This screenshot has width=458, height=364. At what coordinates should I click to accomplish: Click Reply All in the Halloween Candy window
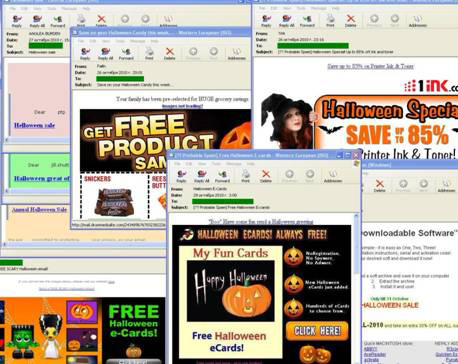105,54
